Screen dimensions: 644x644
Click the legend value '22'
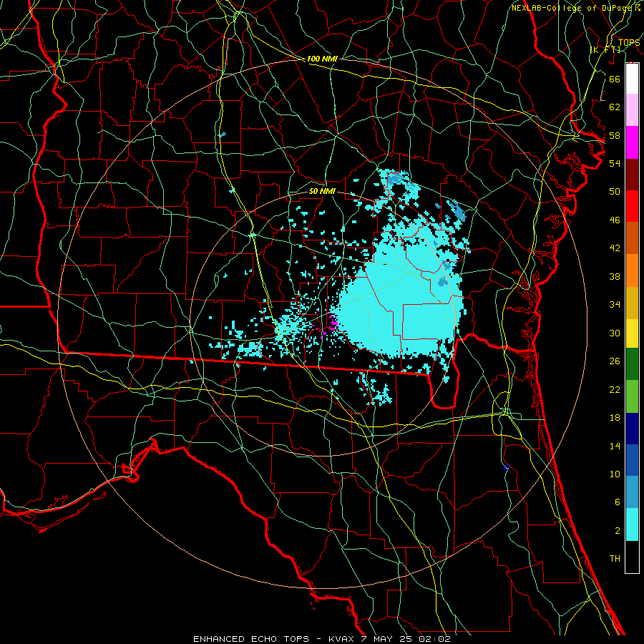pyautogui.click(x=615, y=390)
